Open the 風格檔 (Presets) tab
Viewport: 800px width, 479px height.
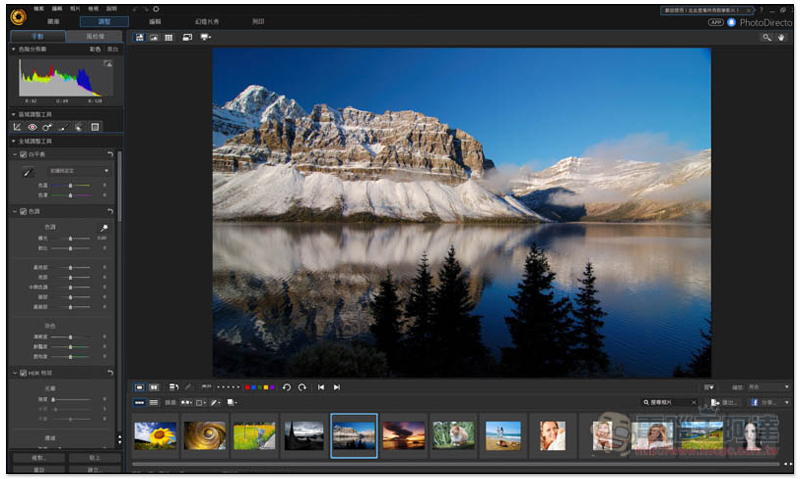pyautogui.click(x=94, y=36)
